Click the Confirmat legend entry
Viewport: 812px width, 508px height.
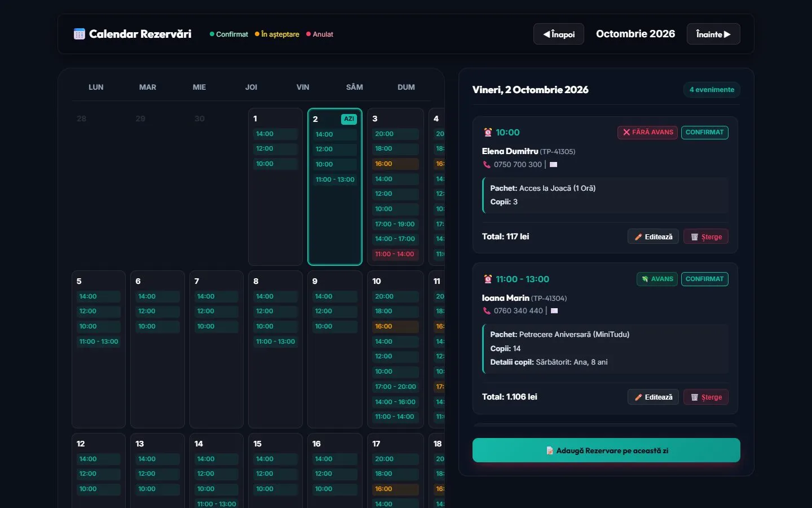229,34
